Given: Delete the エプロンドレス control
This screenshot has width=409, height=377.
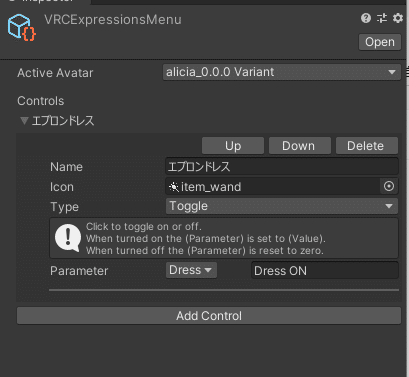Looking at the screenshot, I should [367, 146].
